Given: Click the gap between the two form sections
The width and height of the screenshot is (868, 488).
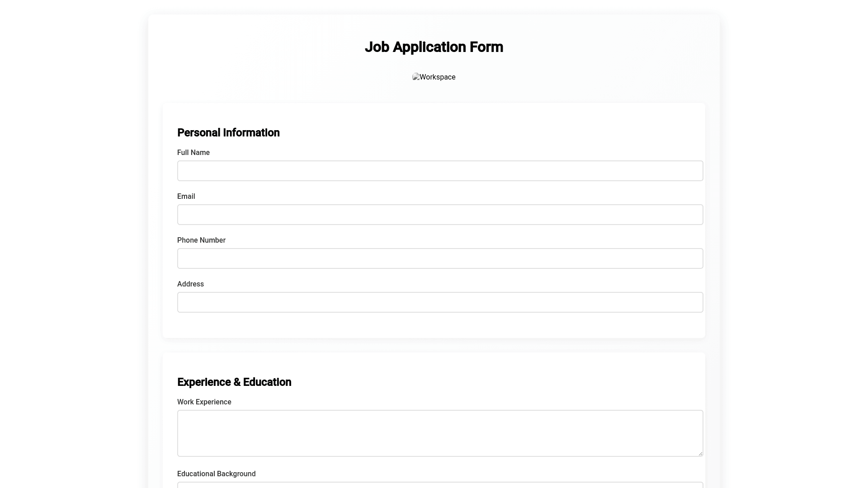Looking at the screenshot, I should click(434, 345).
